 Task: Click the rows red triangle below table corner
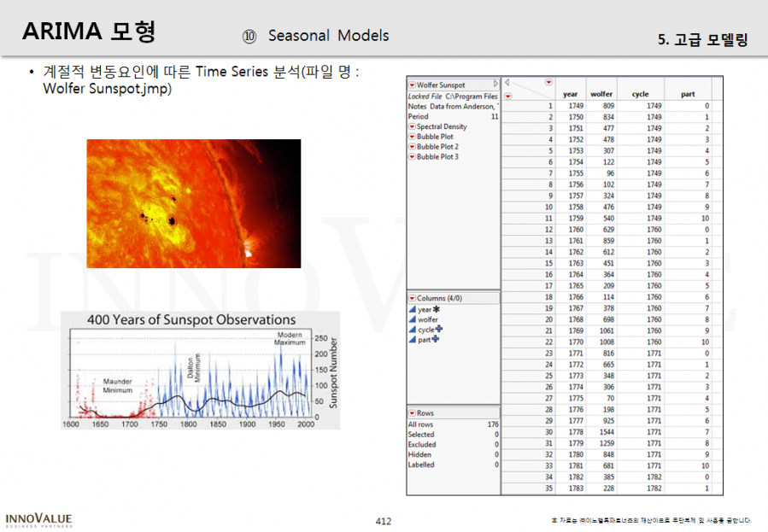pos(508,96)
